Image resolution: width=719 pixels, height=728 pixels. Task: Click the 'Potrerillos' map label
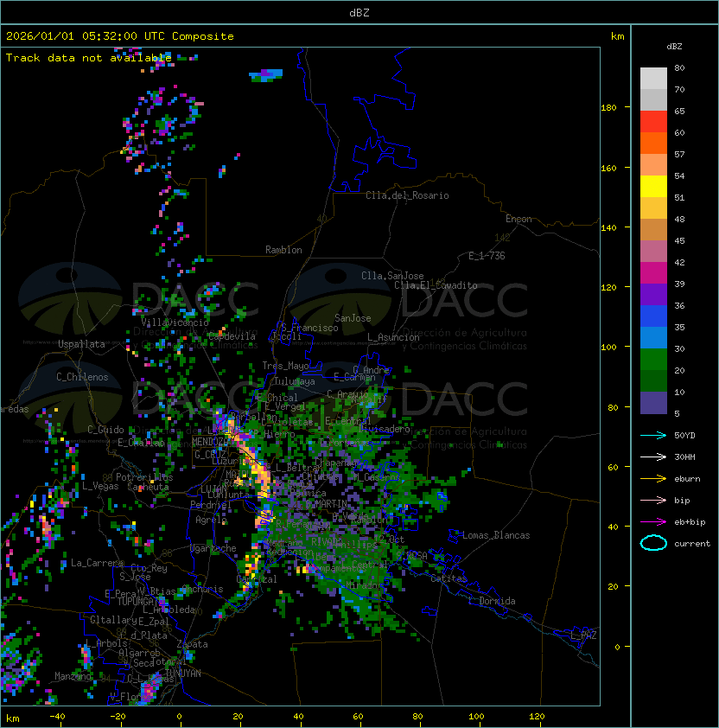(x=144, y=477)
